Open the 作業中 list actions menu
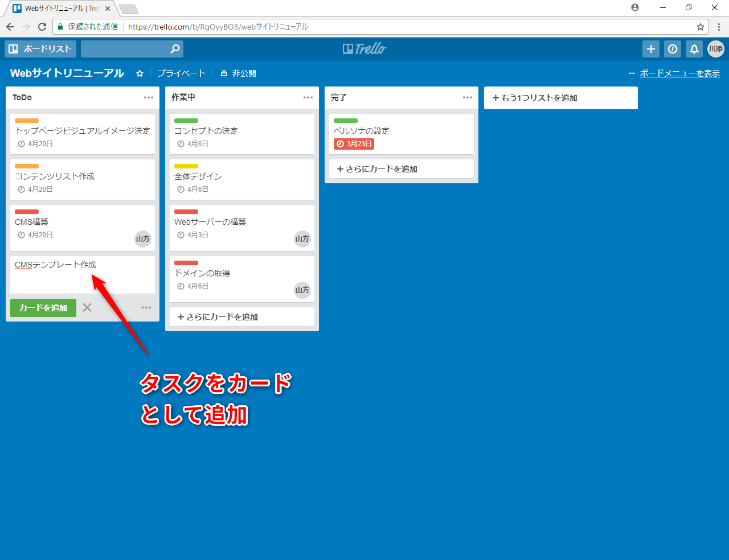This screenshot has height=560, width=729. click(308, 97)
